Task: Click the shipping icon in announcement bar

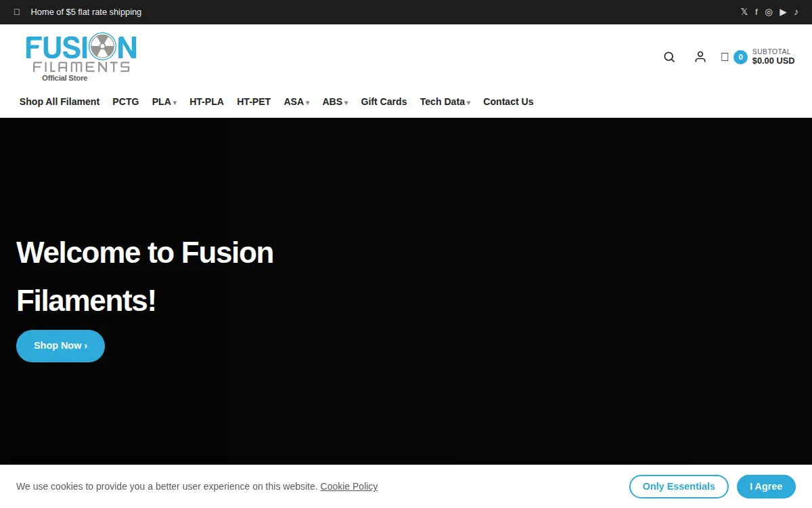Action: coord(17,12)
